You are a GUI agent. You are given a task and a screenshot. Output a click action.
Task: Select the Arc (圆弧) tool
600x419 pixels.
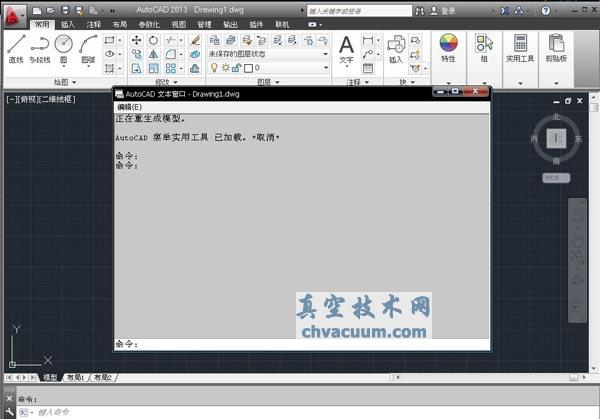(x=88, y=47)
